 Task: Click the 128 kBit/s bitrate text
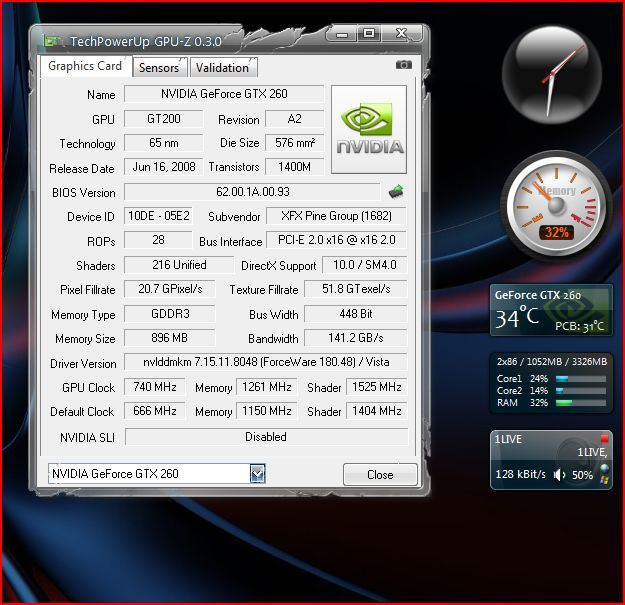click(521, 474)
